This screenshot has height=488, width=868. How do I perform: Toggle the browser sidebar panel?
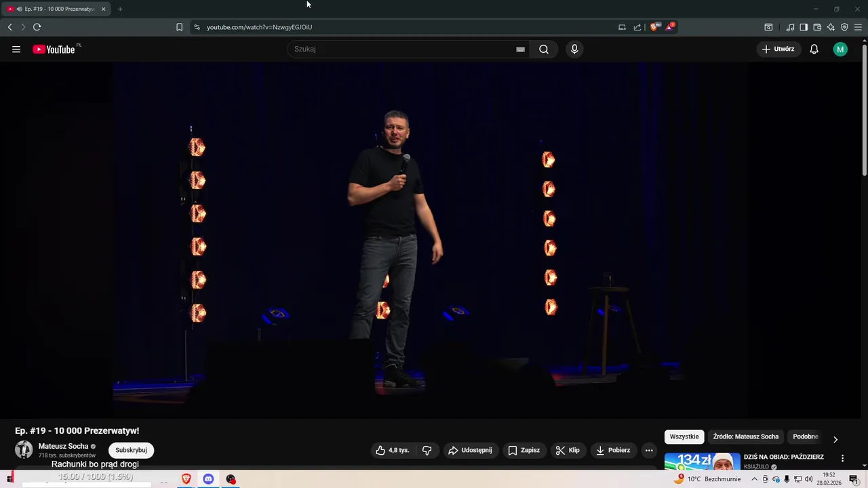804,27
